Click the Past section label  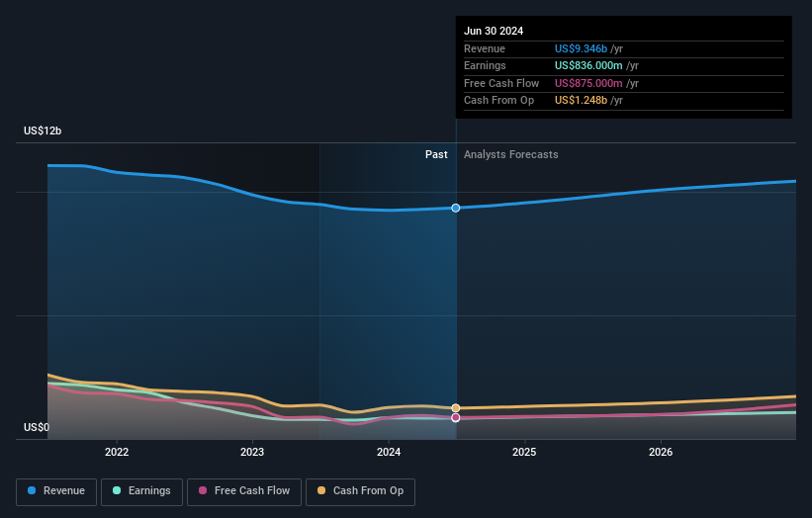pyautogui.click(x=436, y=155)
